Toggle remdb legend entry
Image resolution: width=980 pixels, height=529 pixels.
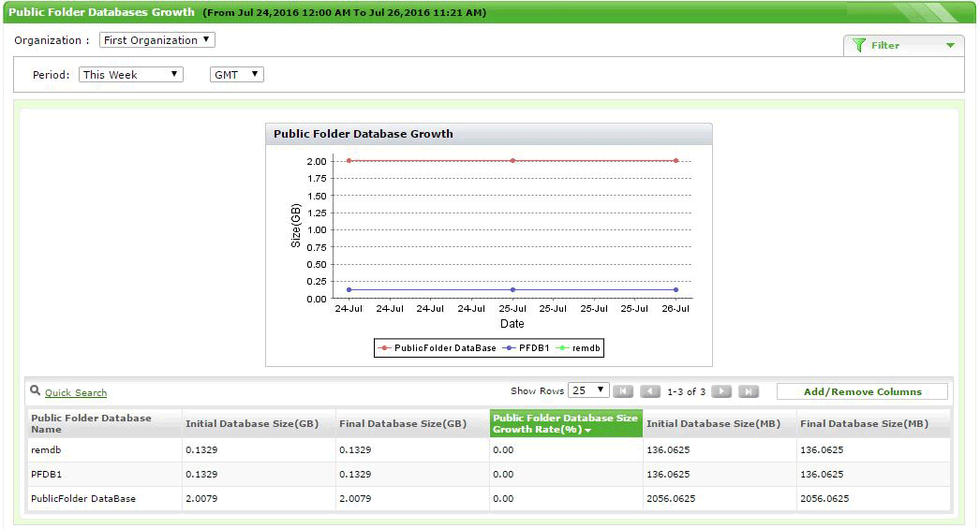pos(578,348)
